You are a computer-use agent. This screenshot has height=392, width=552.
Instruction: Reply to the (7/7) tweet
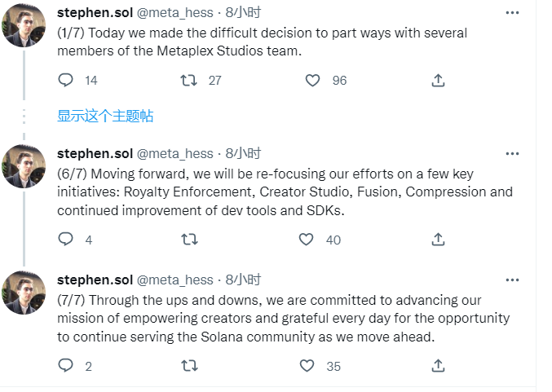[65, 366]
